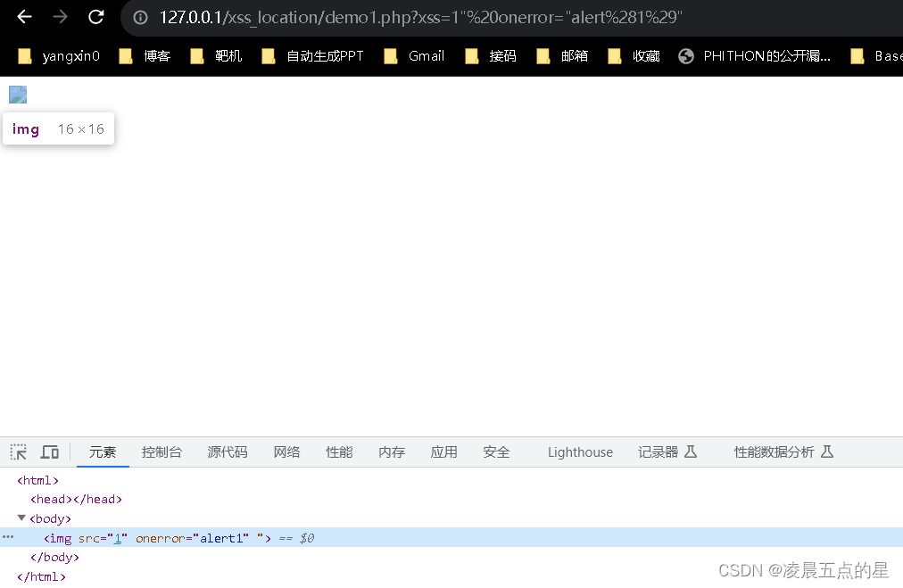The image size is (903, 588).
Task: Open the 安全 panel tab
Action: click(496, 451)
